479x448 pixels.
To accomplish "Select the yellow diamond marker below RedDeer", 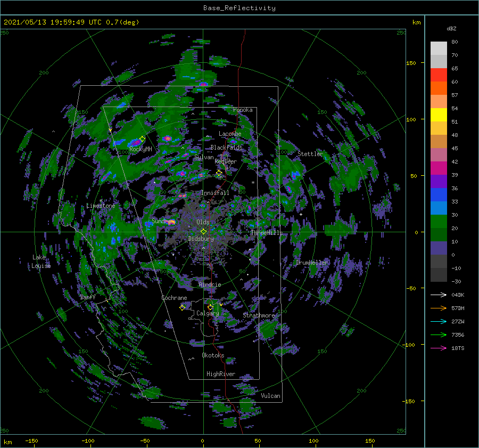I will (x=219, y=173).
